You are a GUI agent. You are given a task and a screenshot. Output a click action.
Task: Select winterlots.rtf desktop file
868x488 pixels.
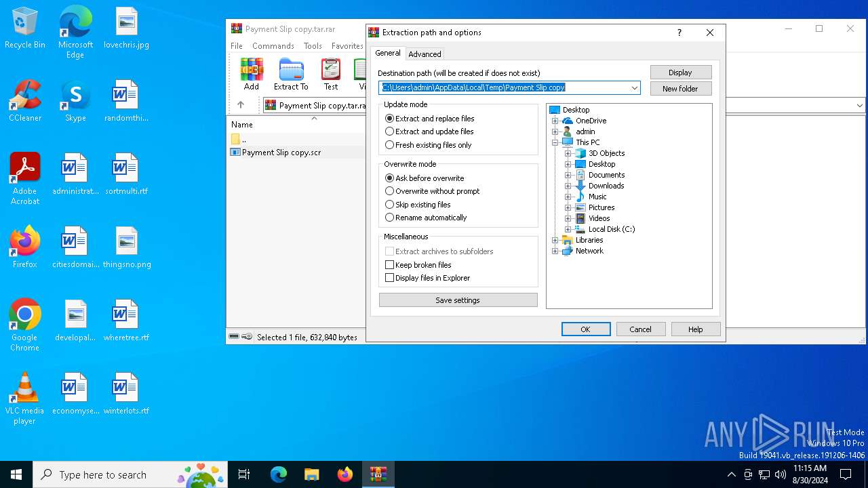[x=126, y=394]
